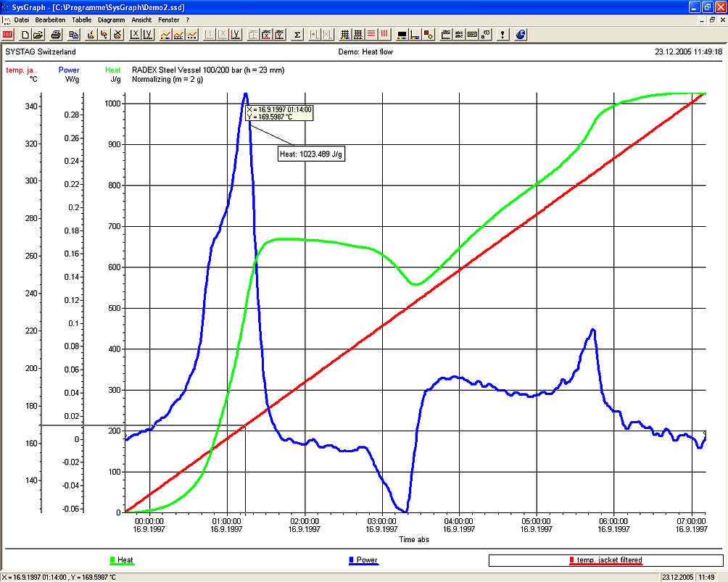Toggle red vertical grid lines icon

point(384,34)
